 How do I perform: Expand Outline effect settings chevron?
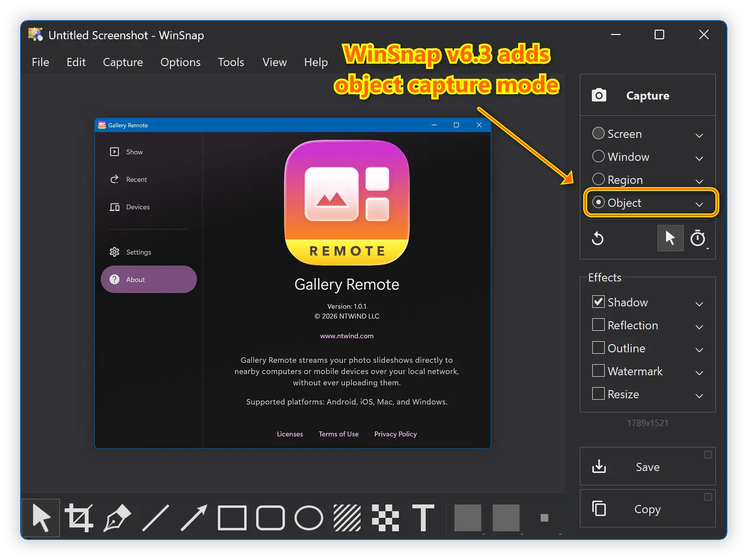click(x=699, y=350)
